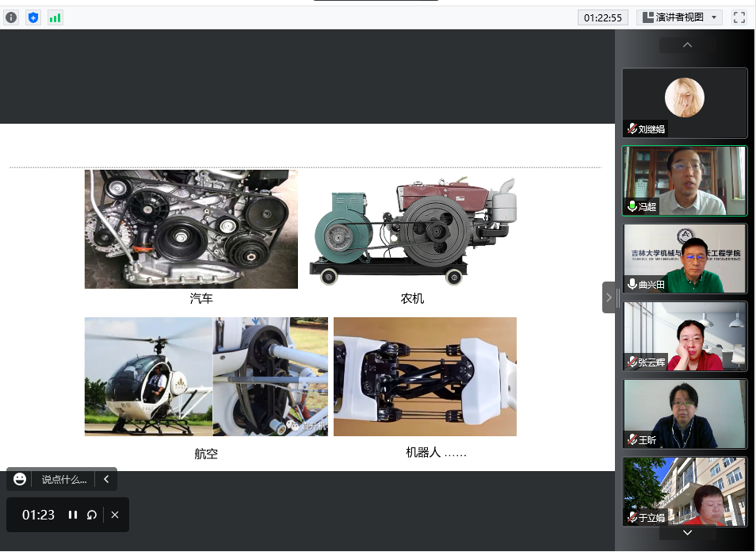Collapse the participant video sidebar
The image size is (756, 552).
[609, 297]
